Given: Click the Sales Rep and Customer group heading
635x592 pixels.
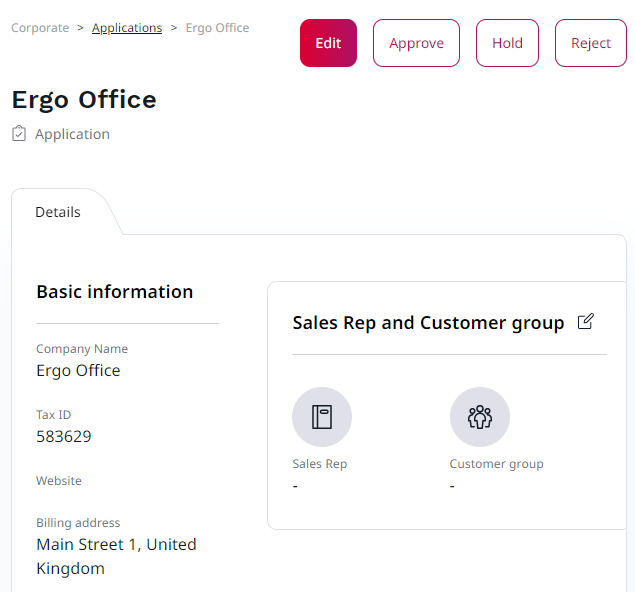Looking at the screenshot, I should click(x=428, y=323).
